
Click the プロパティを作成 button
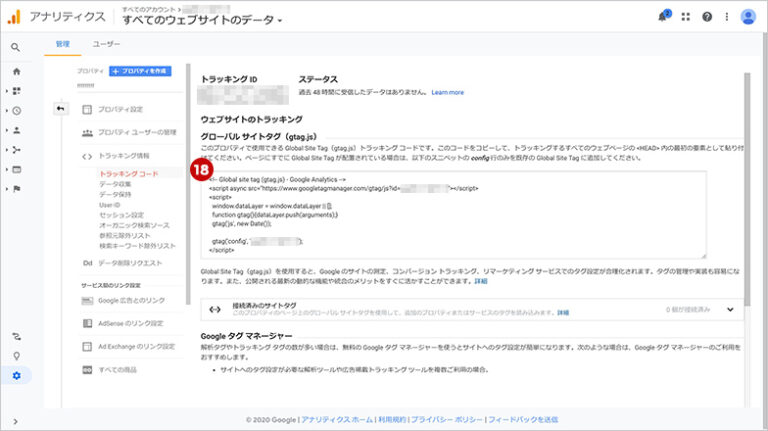tap(140, 71)
